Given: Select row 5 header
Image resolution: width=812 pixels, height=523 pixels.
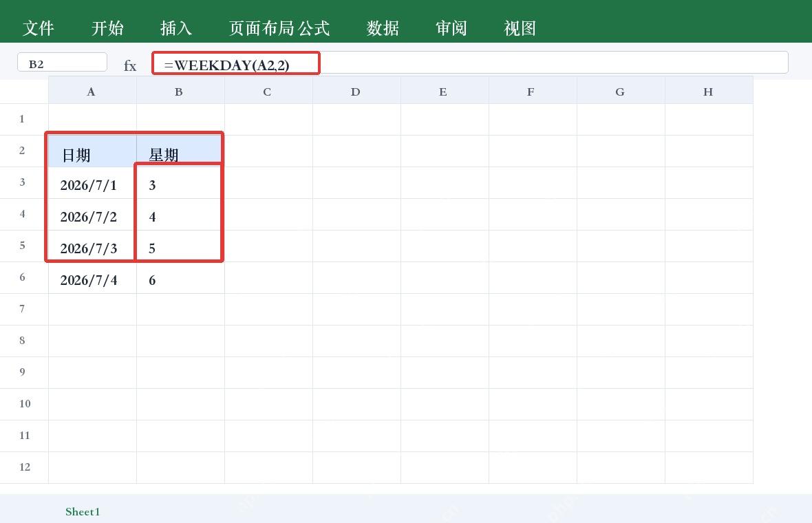Looking at the screenshot, I should tap(24, 246).
